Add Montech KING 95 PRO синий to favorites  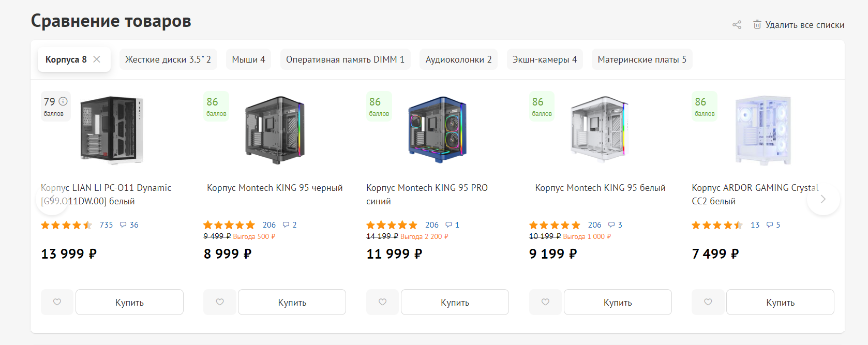[383, 302]
